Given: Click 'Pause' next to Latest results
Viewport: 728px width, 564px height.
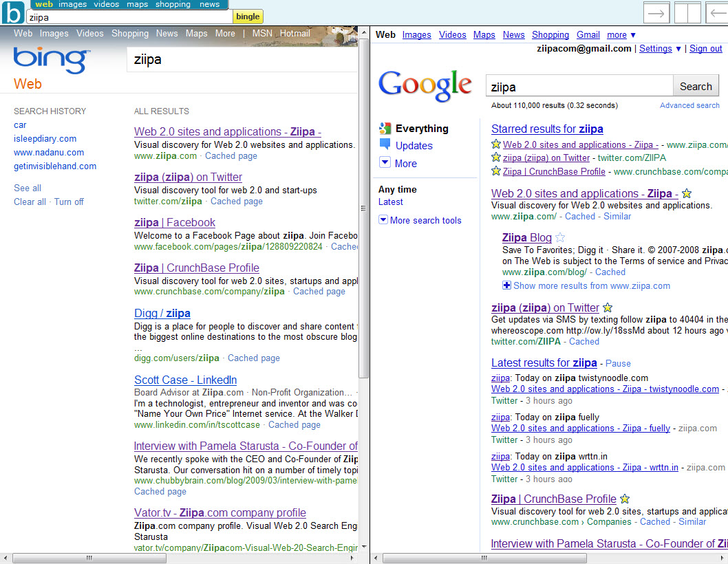Looking at the screenshot, I should click(x=618, y=363).
